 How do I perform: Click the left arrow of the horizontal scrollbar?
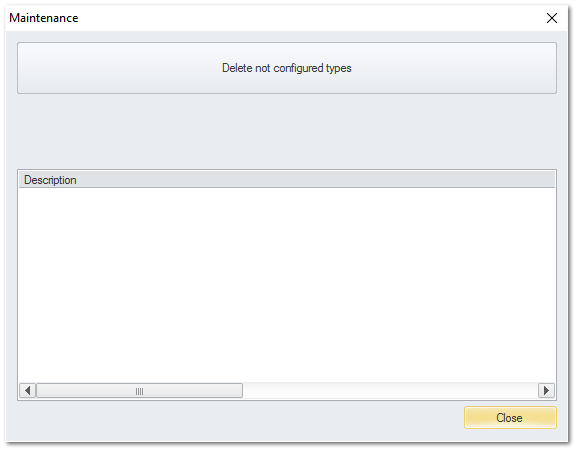[x=28, y=390]
